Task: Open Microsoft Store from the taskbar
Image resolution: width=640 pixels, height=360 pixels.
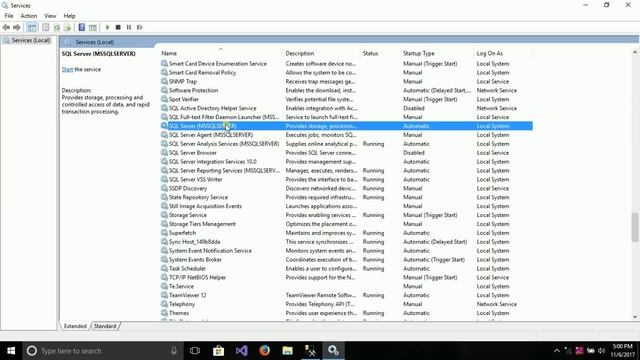Action: coord(218,351)
